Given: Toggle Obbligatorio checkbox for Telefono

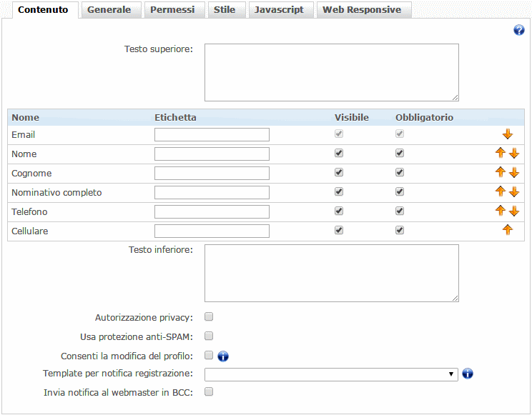Looking at the screenshot, I should (x=399, y=211).
